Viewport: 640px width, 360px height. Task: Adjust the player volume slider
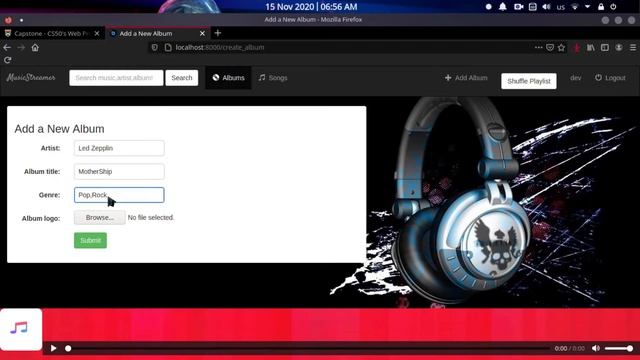619,348
